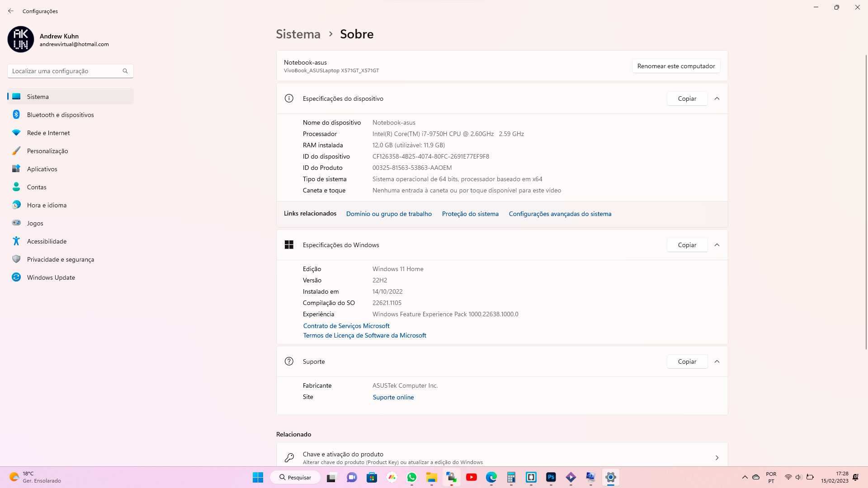Screen dimensions: 868x488
Task: Open Configurações avançadas do sistema link
Action: point(560,214)
